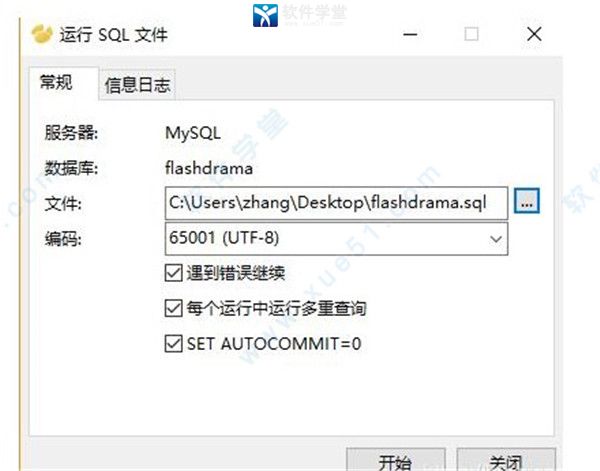Screen dimensions: 600x471
Task: Start the import with 开始 button
Action: tap(396, 460)
